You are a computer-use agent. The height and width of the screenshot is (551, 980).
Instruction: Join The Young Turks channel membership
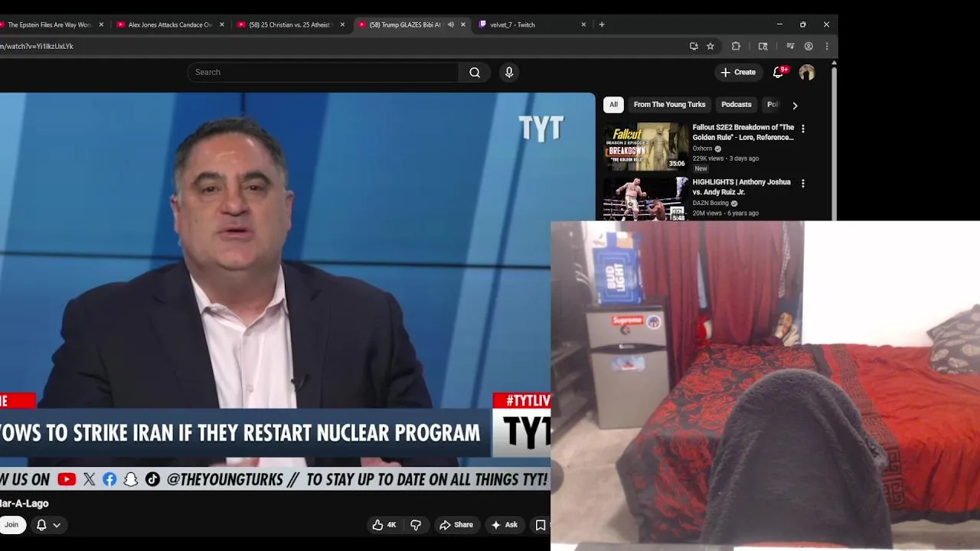(11, 525)
